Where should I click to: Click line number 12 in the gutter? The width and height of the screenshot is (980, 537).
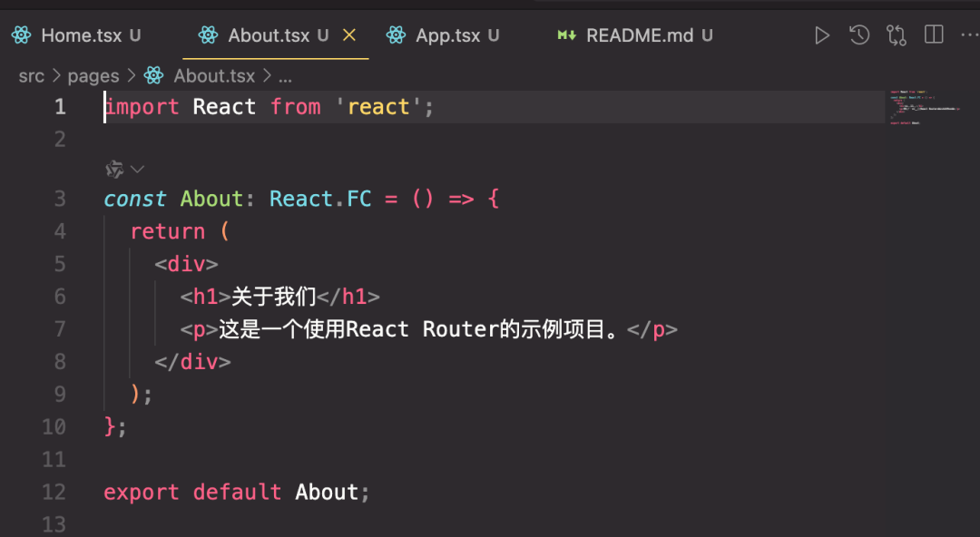coord(54,492)
